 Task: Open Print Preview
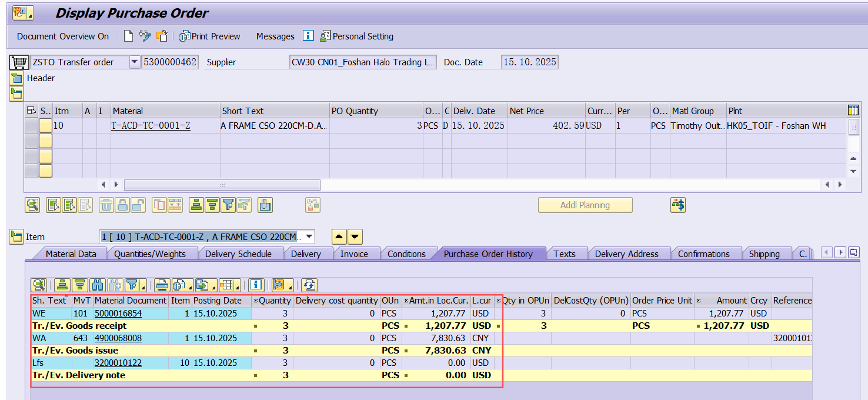[210, 36]
